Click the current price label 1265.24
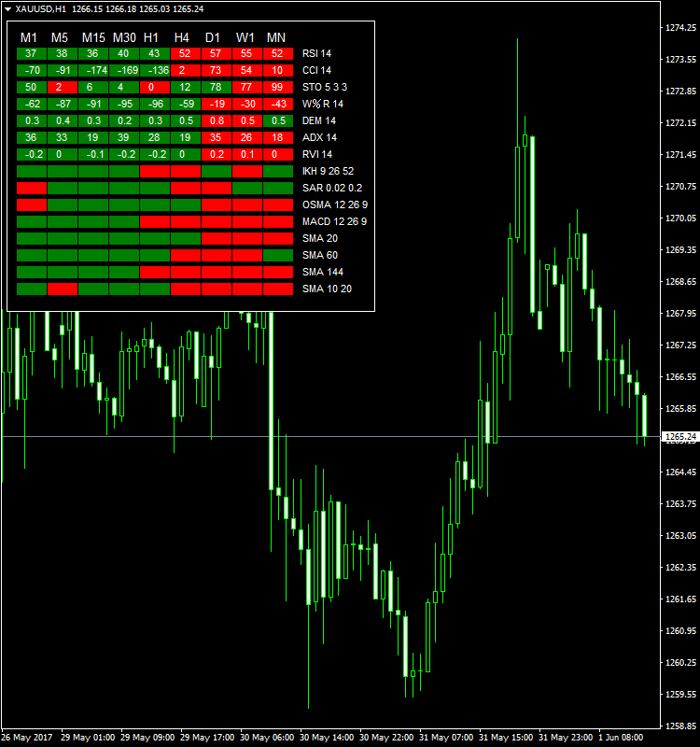The width and height of the screenshot is (700, 747). [x=680, y=436]
